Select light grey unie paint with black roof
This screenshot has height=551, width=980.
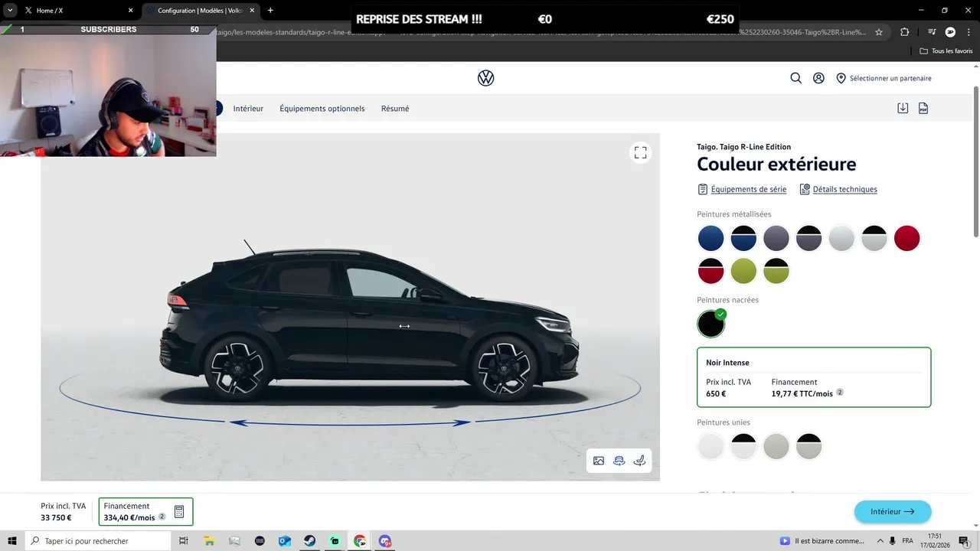point(808,446)
